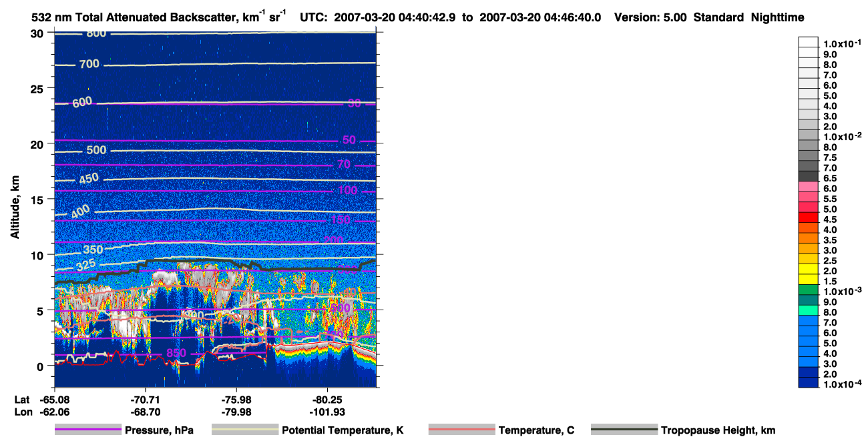Image resolution: width=868 pixels, height=445 pixels.
Task: Click the colorbar label '3.5'
Action: click(830, 240)
